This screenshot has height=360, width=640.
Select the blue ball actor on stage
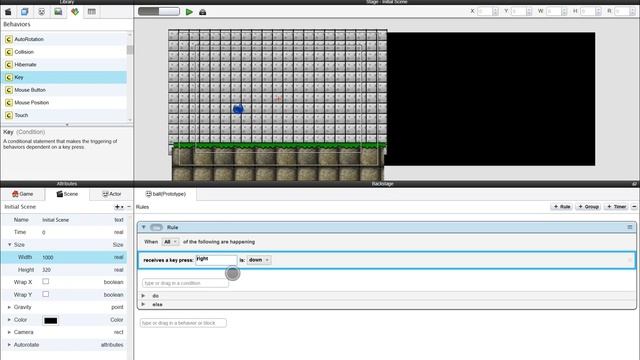pyautogui.click(x=238, y=109)
